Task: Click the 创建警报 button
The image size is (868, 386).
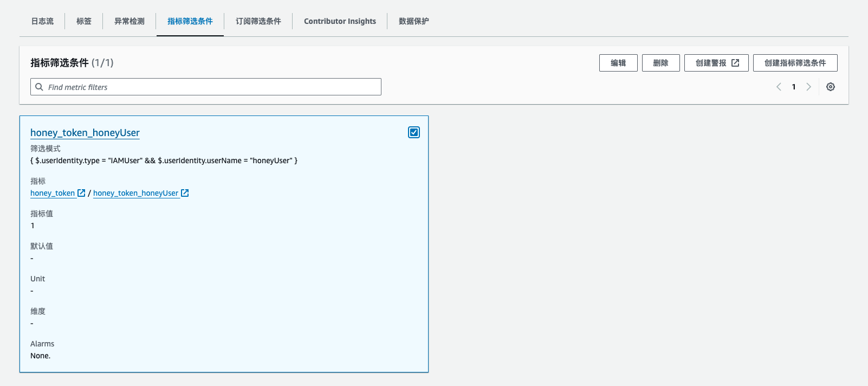Action: 716,63
